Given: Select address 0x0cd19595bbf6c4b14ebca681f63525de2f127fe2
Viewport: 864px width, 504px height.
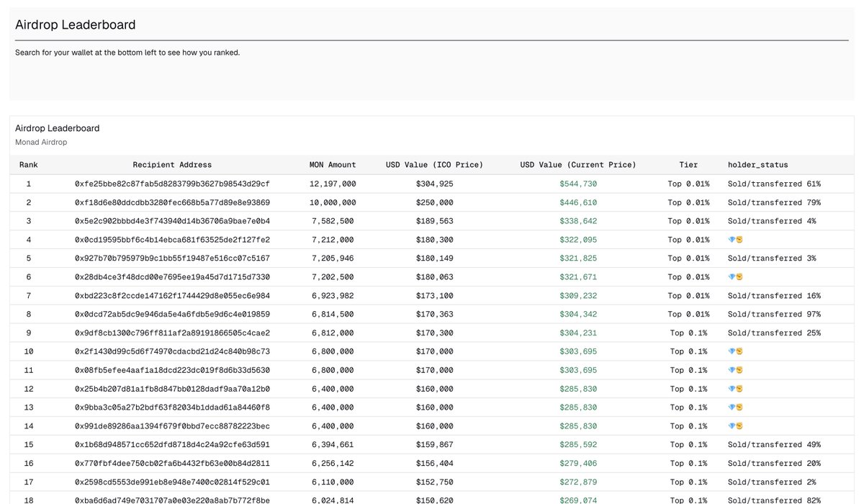Looking at the screenshot, I should pyautogui.click(x=172, y=240).
